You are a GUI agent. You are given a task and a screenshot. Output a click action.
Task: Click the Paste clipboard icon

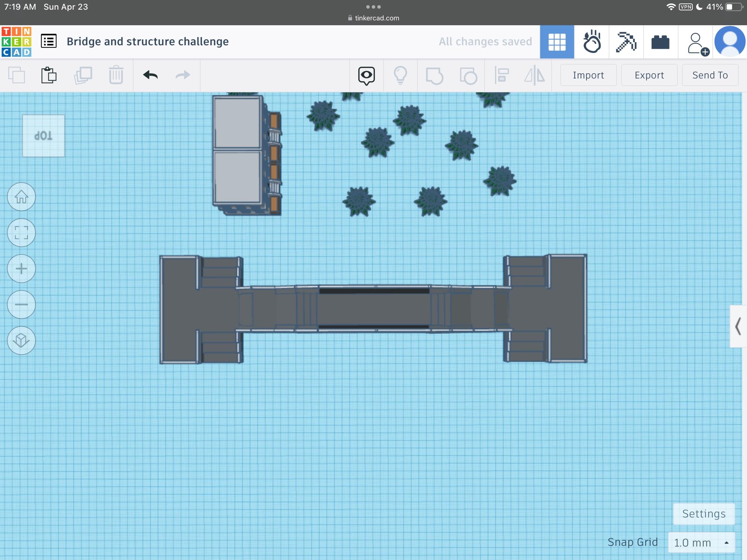tap(49, 75)
